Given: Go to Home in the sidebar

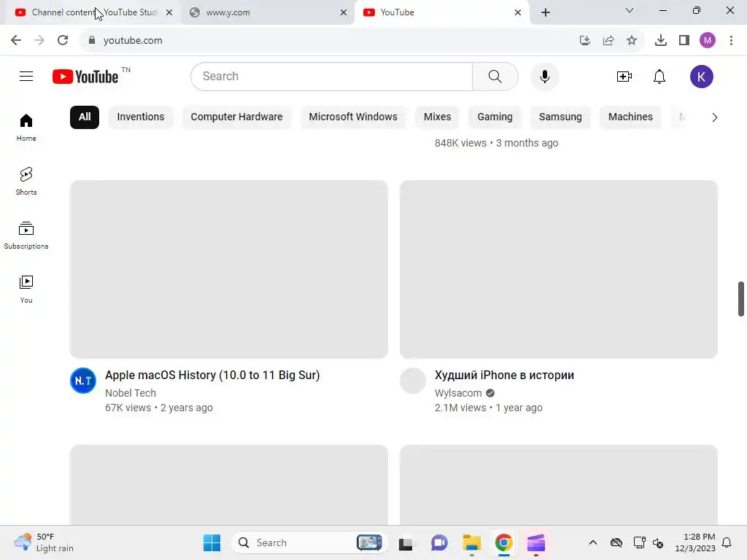Looking at the screenshot, I should (x=26, y=128).
